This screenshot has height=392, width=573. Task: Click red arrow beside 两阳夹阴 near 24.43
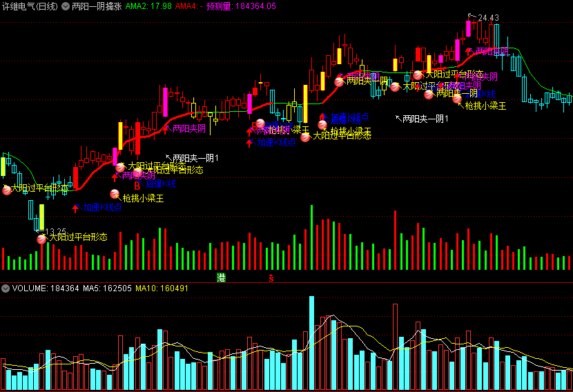pos(468,52)
